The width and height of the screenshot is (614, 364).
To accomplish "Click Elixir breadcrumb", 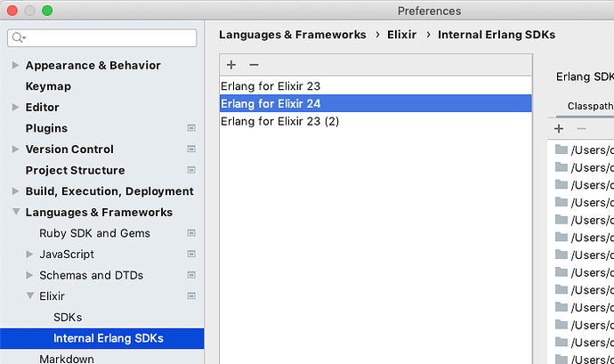I will tap(401, 35).
